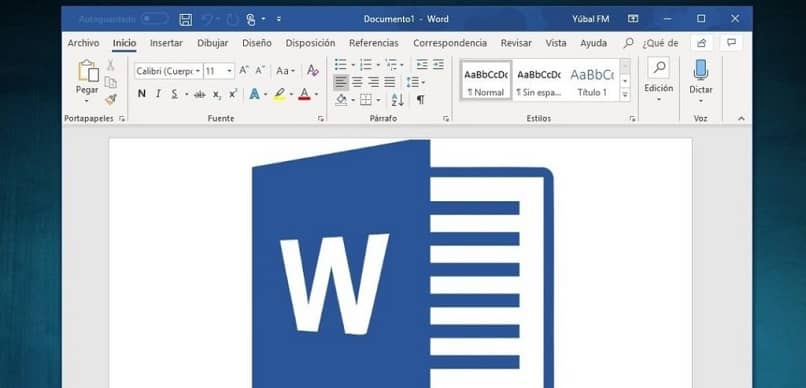Toggle show paragraph marks ¶
The width and height of the screenshot is (806, 388).
click(420, 100)
